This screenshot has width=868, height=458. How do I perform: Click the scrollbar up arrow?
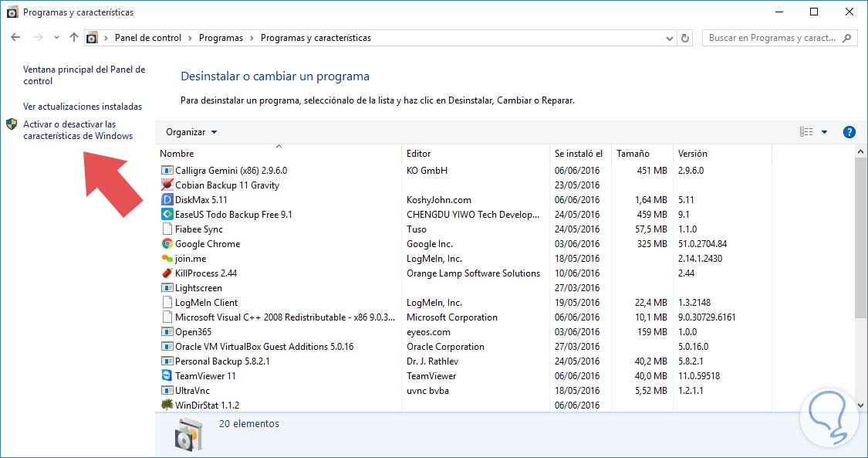coord(860,151)
